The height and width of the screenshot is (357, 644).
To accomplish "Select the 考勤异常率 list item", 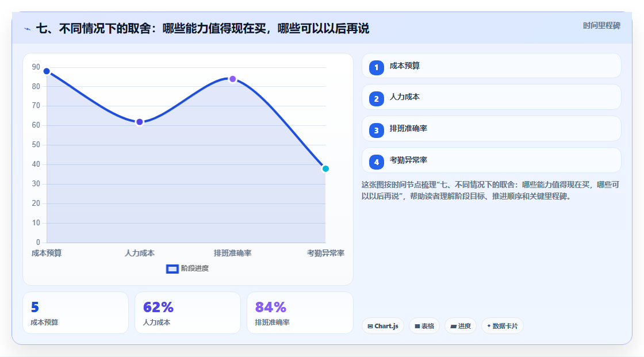I will (491, 160).
